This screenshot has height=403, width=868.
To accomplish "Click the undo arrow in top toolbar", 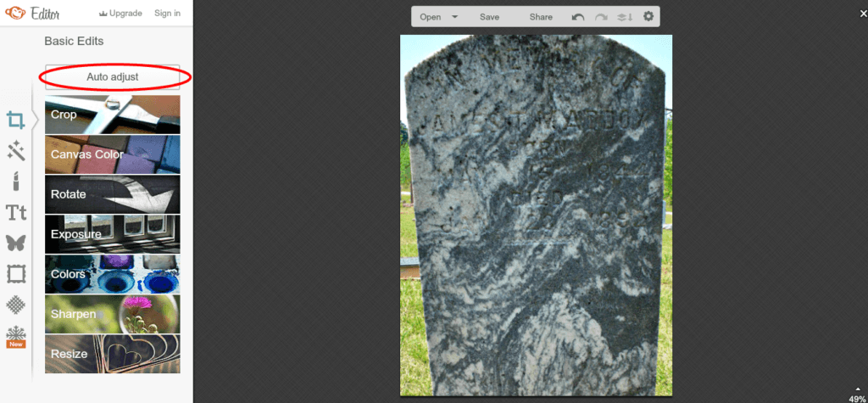I will coord(578,17).
